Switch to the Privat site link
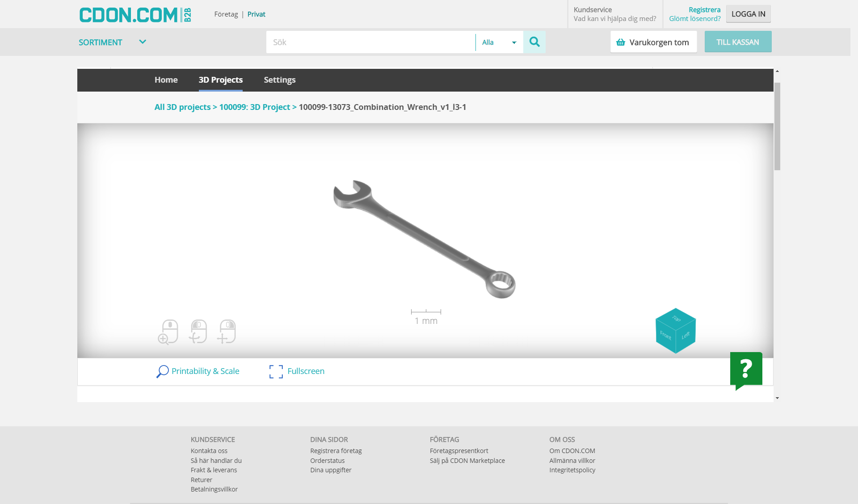 (256, 14)
